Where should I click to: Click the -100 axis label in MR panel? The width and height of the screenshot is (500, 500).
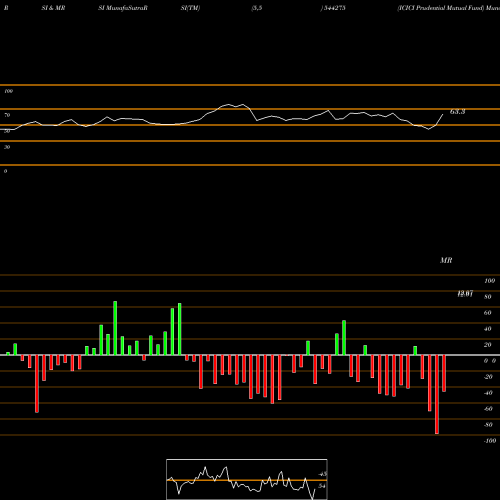click(x=490, y=441)
